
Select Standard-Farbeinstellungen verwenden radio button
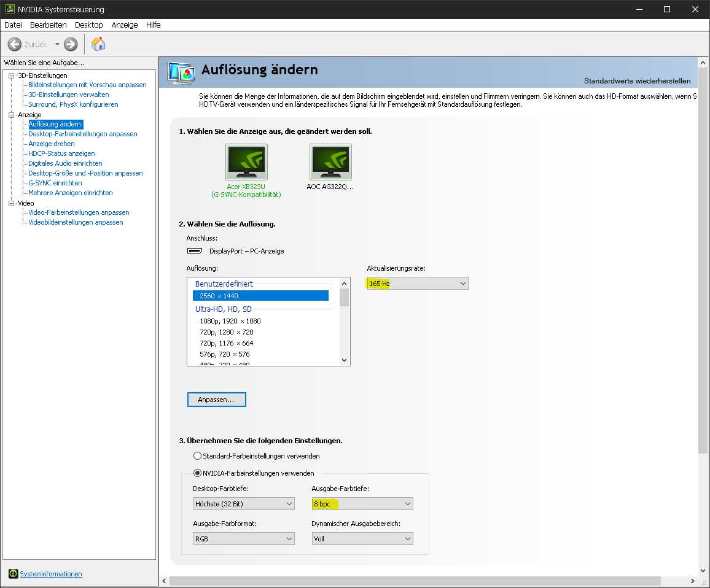point(197,456)
